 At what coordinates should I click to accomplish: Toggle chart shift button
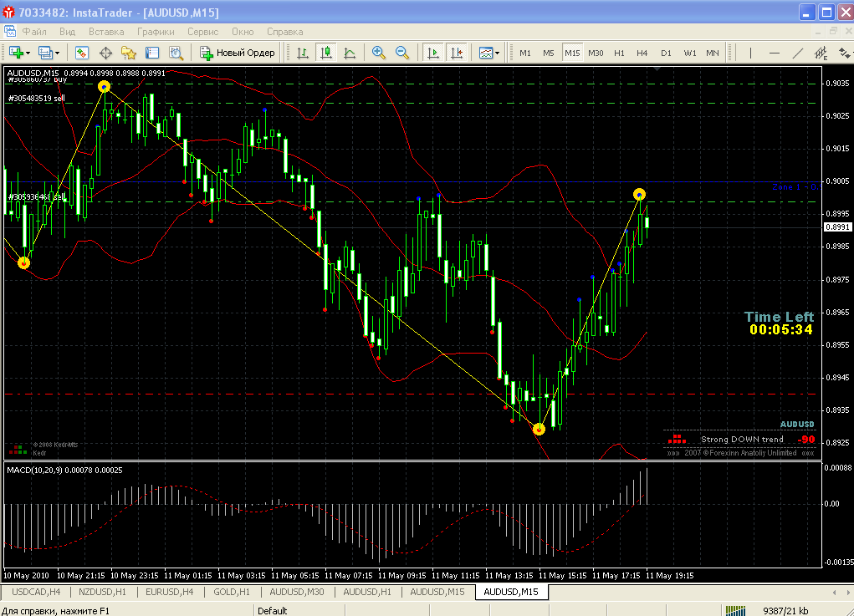click(457, 53)
